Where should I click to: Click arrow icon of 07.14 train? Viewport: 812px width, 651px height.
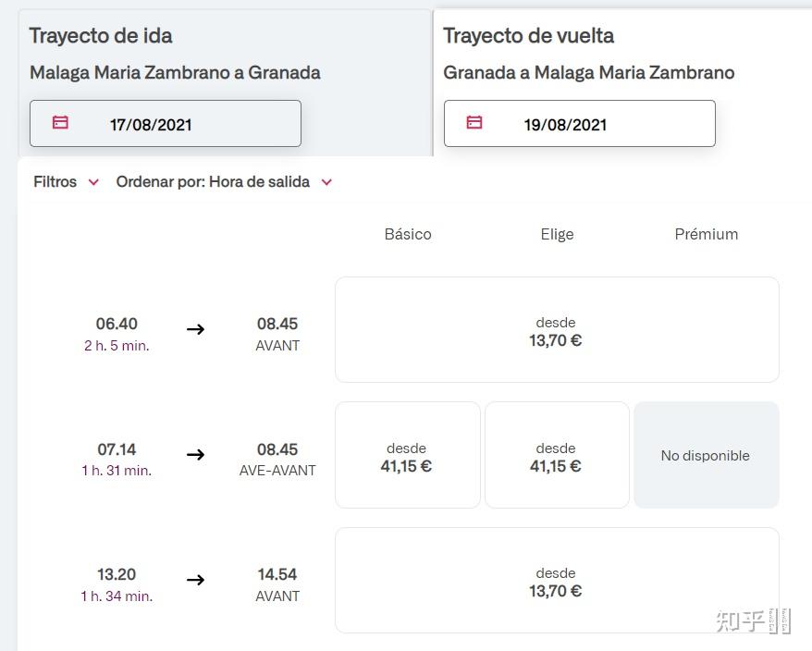195,455
